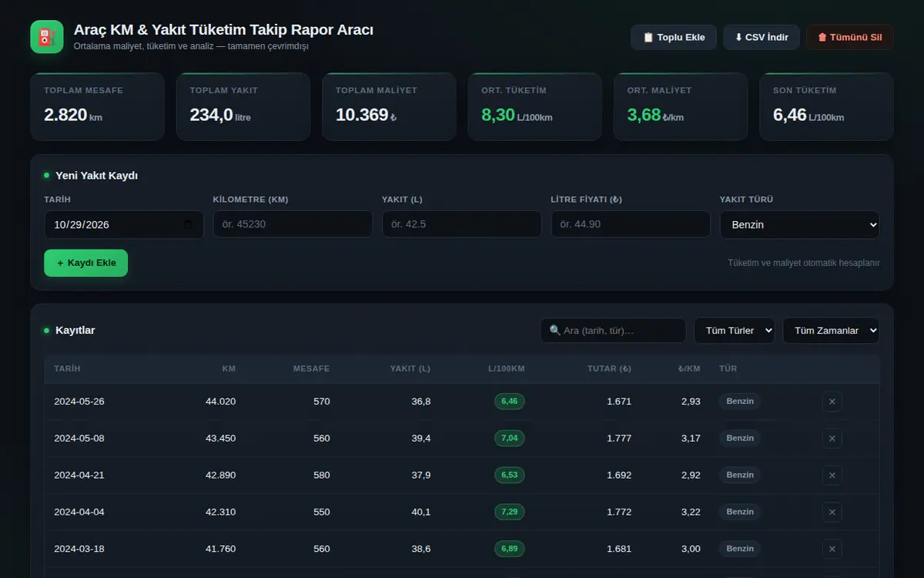Click the Tarih column header
Viewport: 924px width, 578px height.
67,368
